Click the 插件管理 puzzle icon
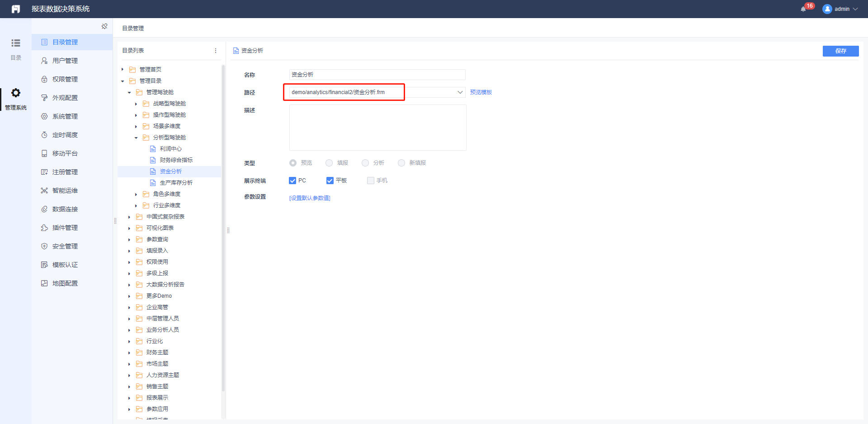This screenshot has height=424, width=868. (44, 228)
